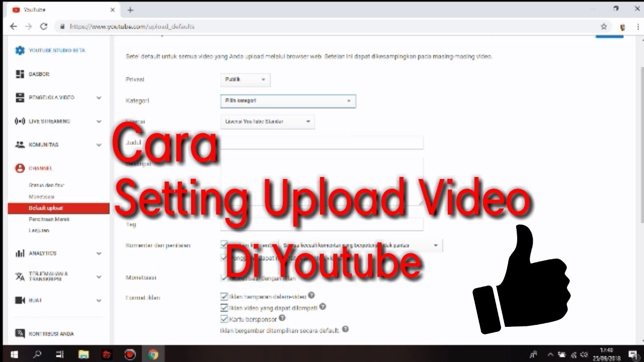Screen dimensions: 644x362
Task: Expand the Pengelola Video section
Action: (x=99, y=98)
